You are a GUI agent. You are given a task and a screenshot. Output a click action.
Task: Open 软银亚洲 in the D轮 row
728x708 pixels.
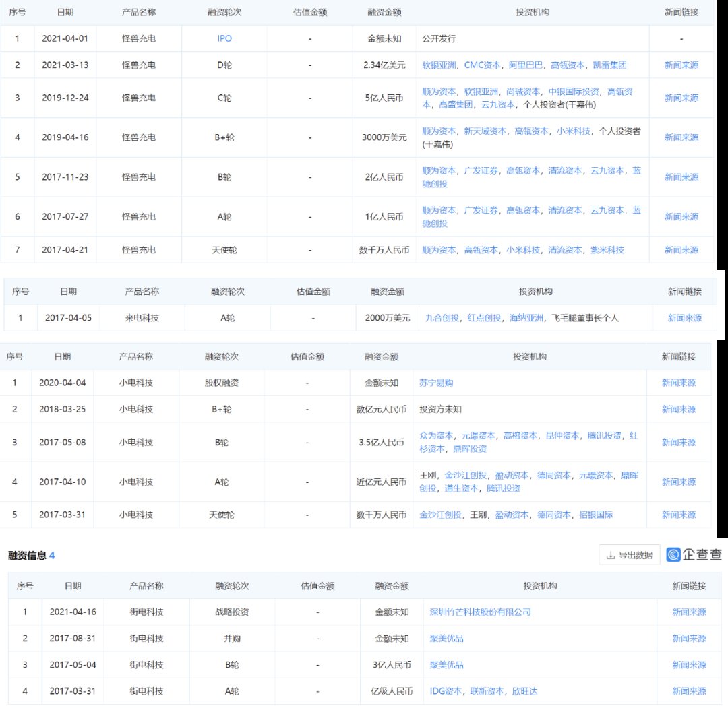pos(439,65)
